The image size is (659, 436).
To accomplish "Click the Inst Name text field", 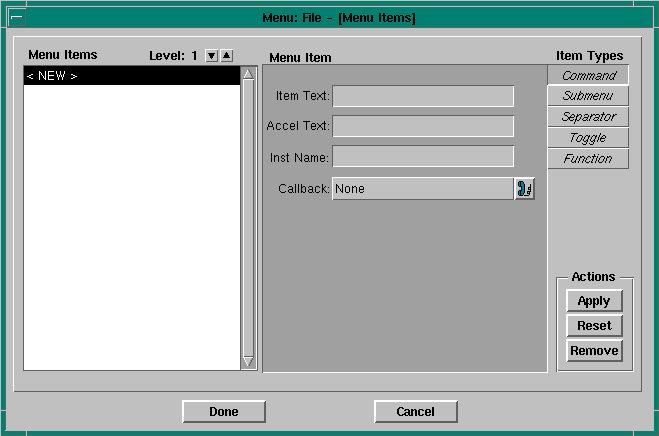I will (x=422, y=157).
